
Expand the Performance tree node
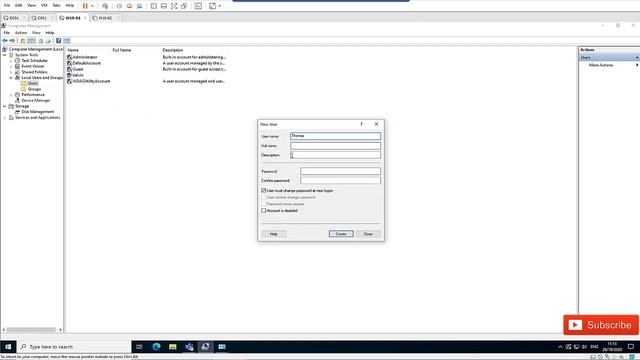tap(11, 95)
